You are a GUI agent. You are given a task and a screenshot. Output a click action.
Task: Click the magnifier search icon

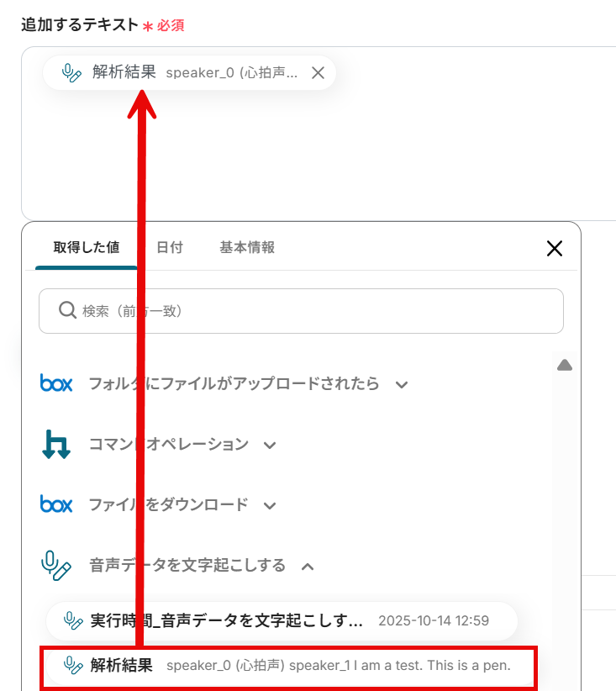(x=67, y=310)
